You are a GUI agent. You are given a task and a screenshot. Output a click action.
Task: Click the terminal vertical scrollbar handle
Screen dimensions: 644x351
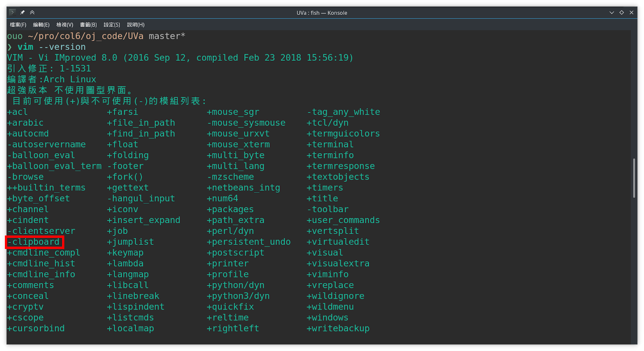tap(634, 178)
